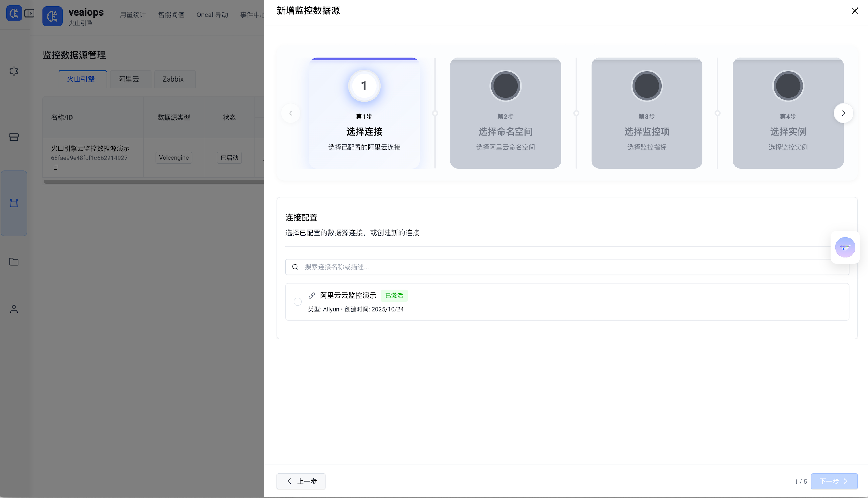
Task: Switch to the 阿里云 tab
Action: click(x=130, y=79)
